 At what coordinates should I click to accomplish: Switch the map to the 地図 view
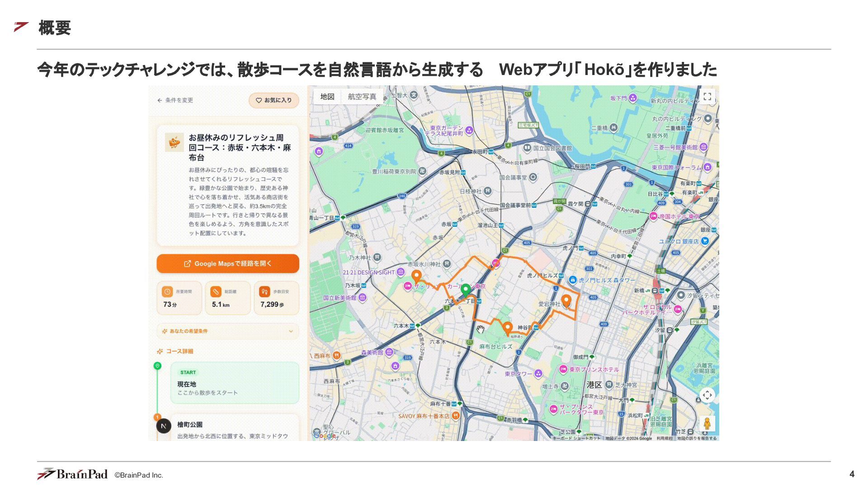pos(327,97)
